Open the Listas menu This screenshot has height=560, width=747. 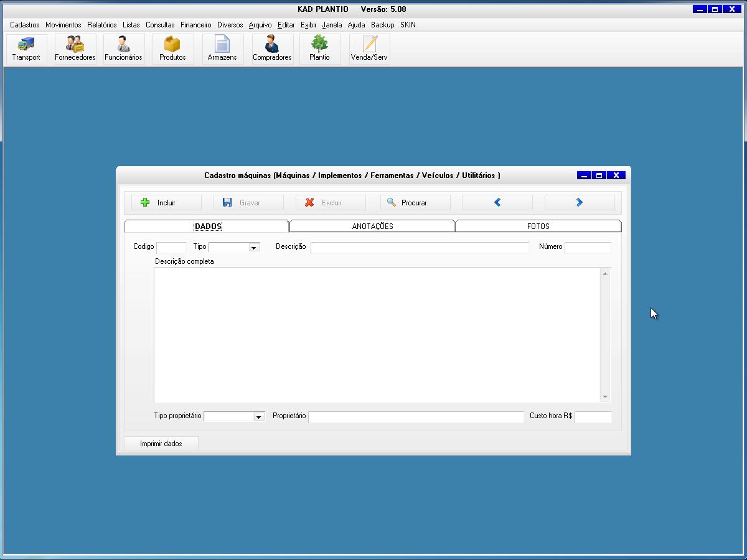coord(131,25)
